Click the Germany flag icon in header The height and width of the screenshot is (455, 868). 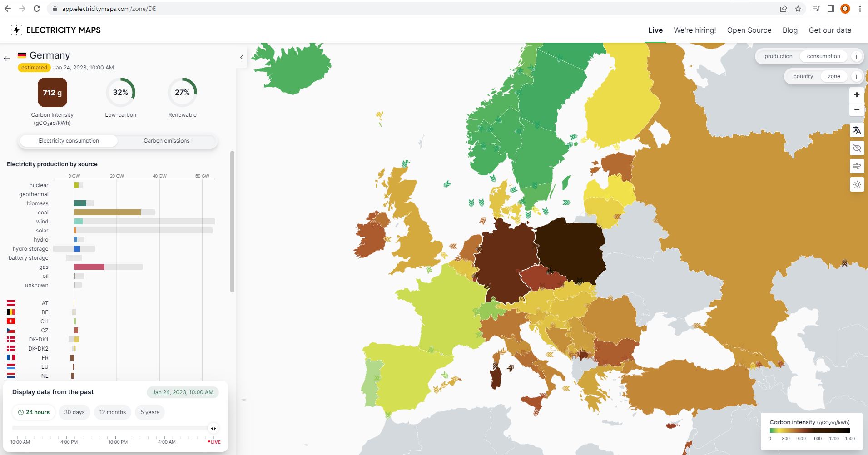[x=21, y=55]
